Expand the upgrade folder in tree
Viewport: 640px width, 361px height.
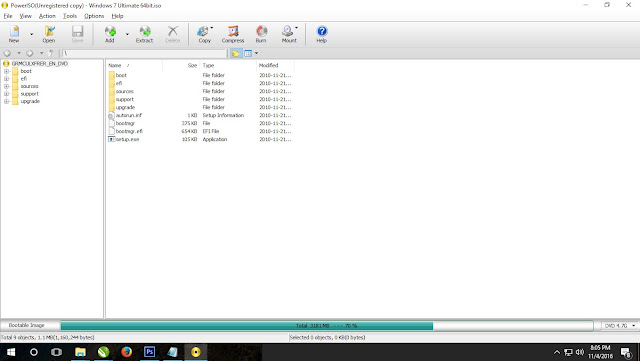[6, 101]
